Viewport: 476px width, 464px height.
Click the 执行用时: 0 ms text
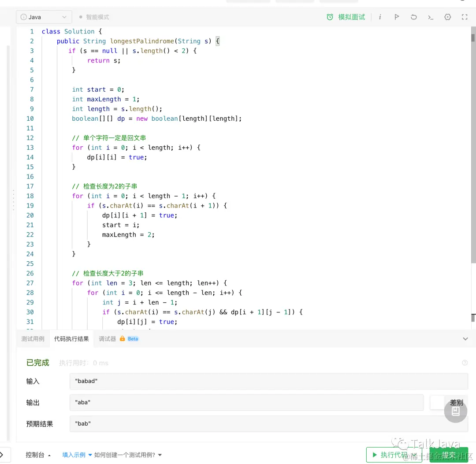coord(83,363)
